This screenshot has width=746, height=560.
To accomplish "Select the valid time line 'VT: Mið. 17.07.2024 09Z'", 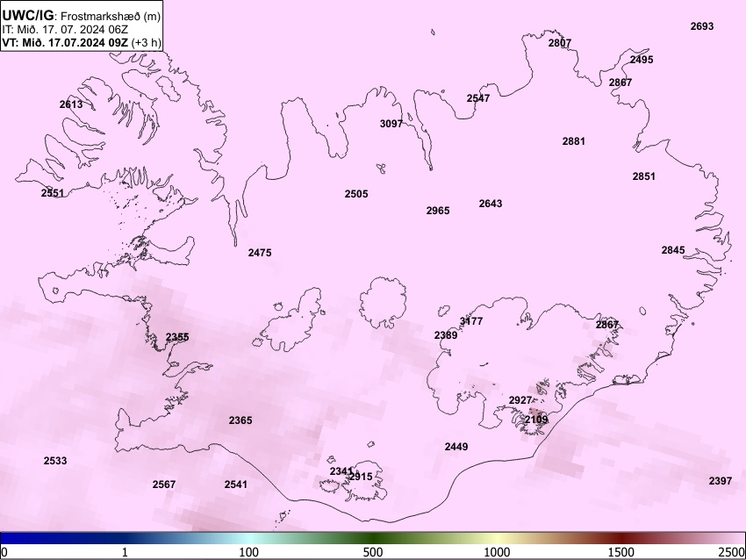I will [x=65, y=42].
